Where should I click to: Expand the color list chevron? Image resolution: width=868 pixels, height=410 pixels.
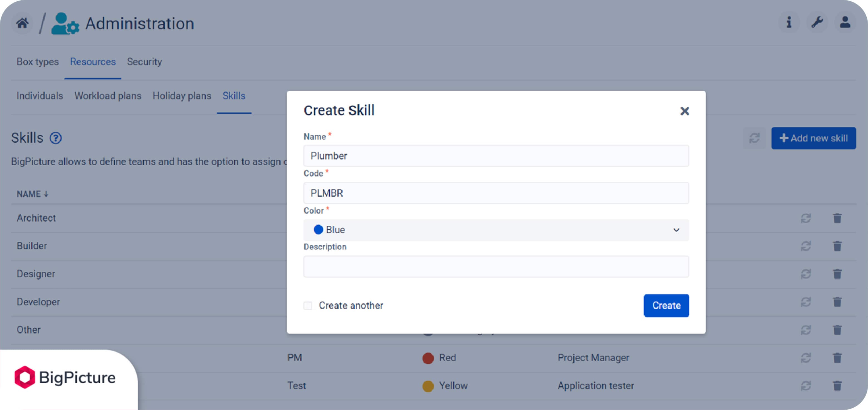676,230
